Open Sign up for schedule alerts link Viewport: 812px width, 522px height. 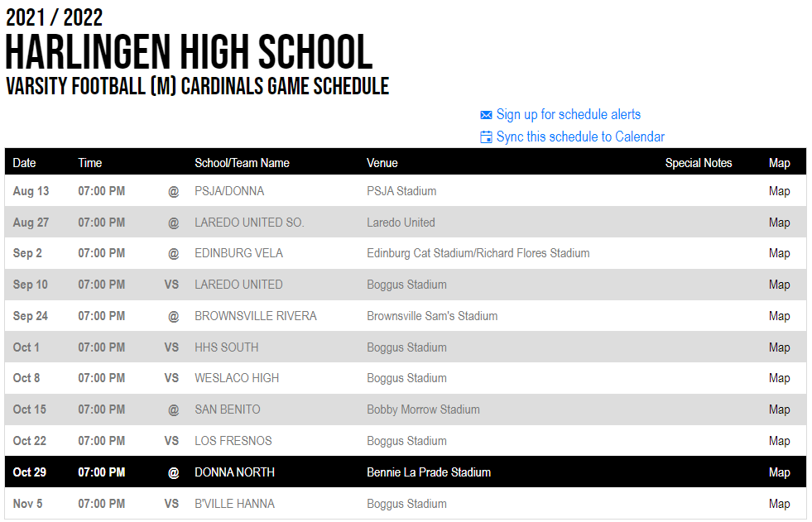(x=568, y=114)
